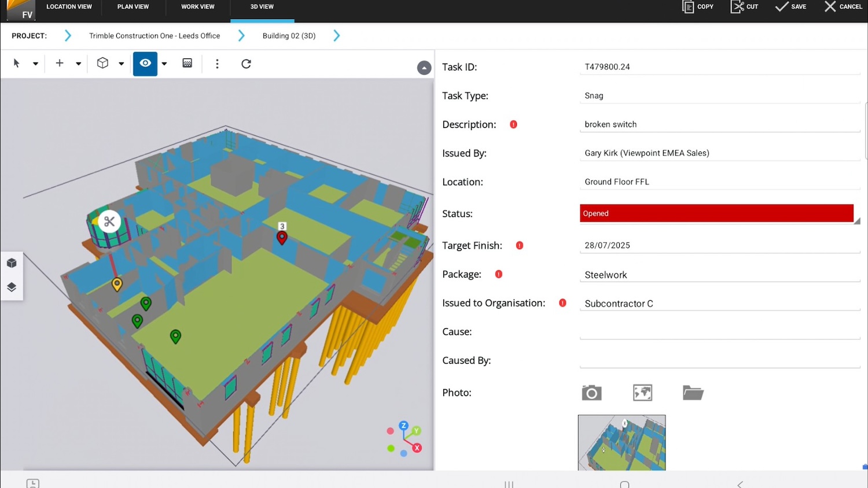This screenshot has width=868, height=488.
Task: Select the 3D cube view tool
Action: click(104, 64)
